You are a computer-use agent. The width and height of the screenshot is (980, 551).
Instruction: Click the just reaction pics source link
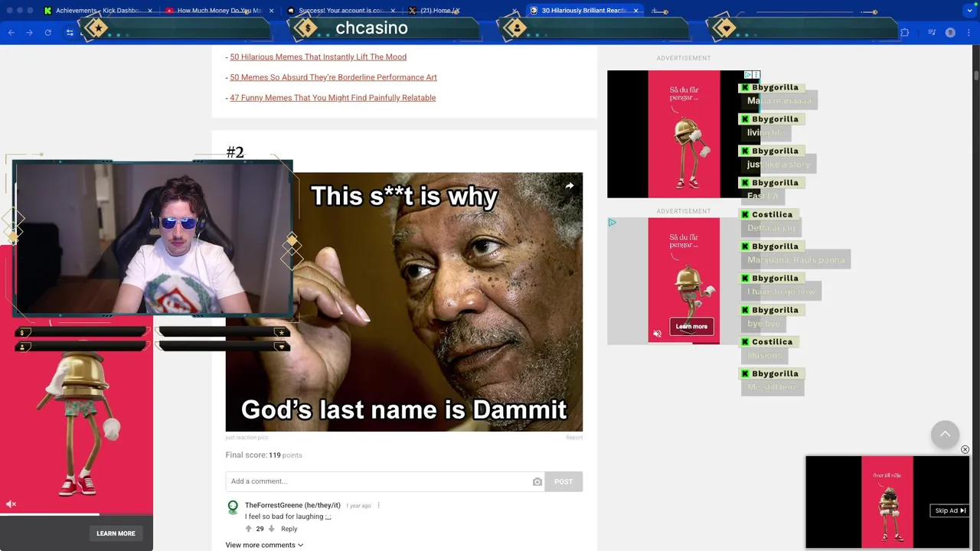(x=247, y=438)
